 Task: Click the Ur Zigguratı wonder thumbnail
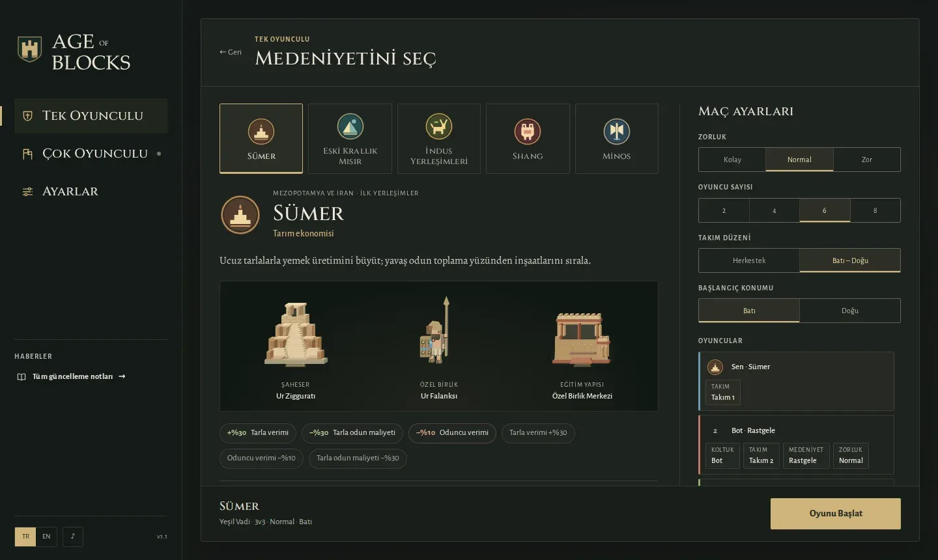(296, 333)
